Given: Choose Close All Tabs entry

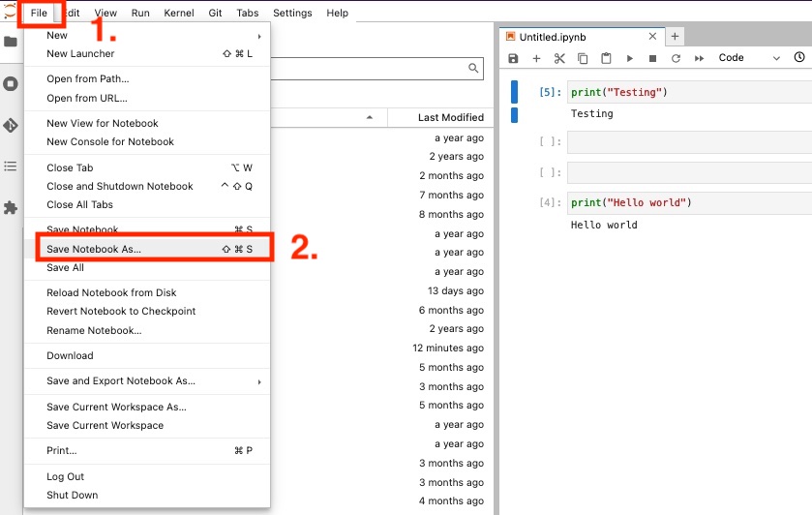Looking at the screenshot, I should click(147, 204).
